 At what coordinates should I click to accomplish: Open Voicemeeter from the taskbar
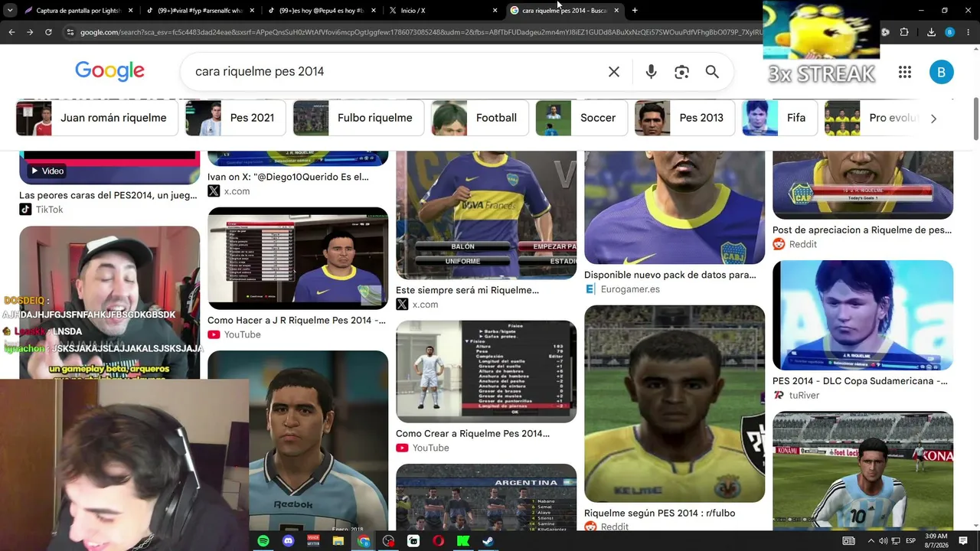coord(313,541)
